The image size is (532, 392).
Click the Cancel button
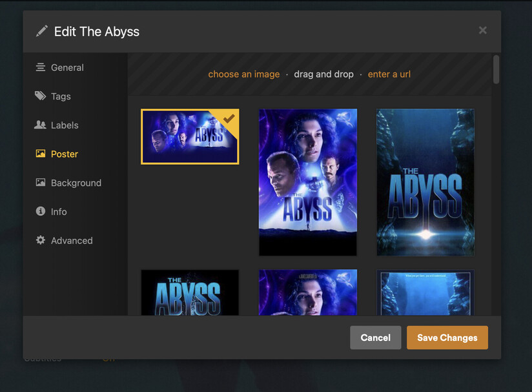coord(376,338)
